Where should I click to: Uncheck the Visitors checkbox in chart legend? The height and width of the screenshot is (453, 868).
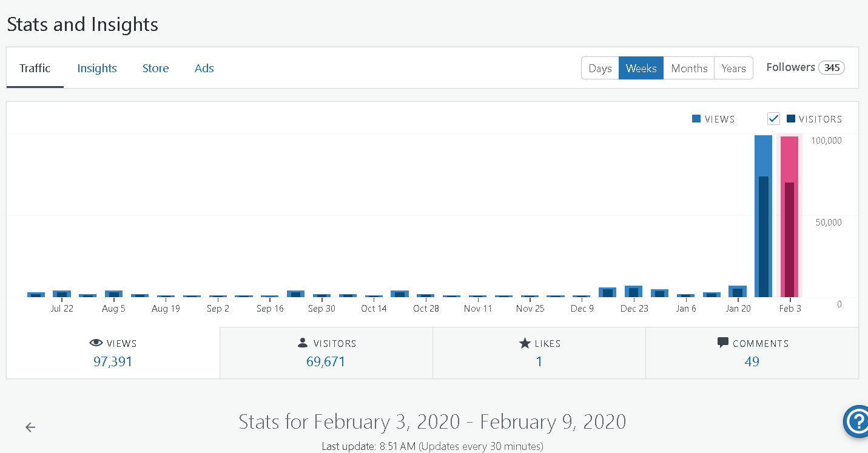point(773,119)
